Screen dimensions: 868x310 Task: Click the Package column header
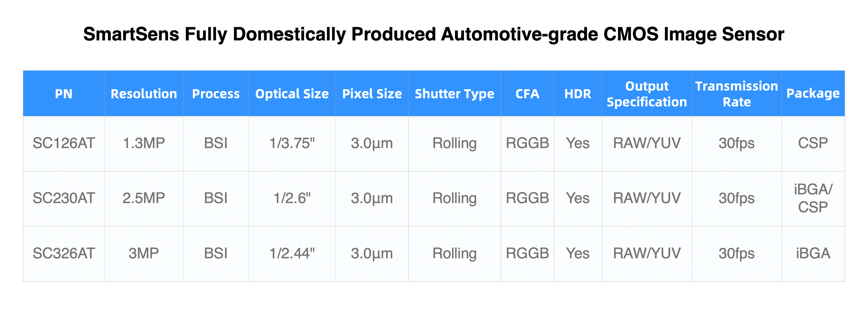coord(813,94)
